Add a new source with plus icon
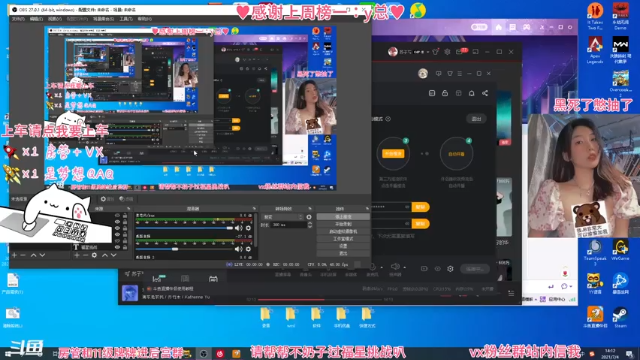640x360 pixels. [77, 255]
